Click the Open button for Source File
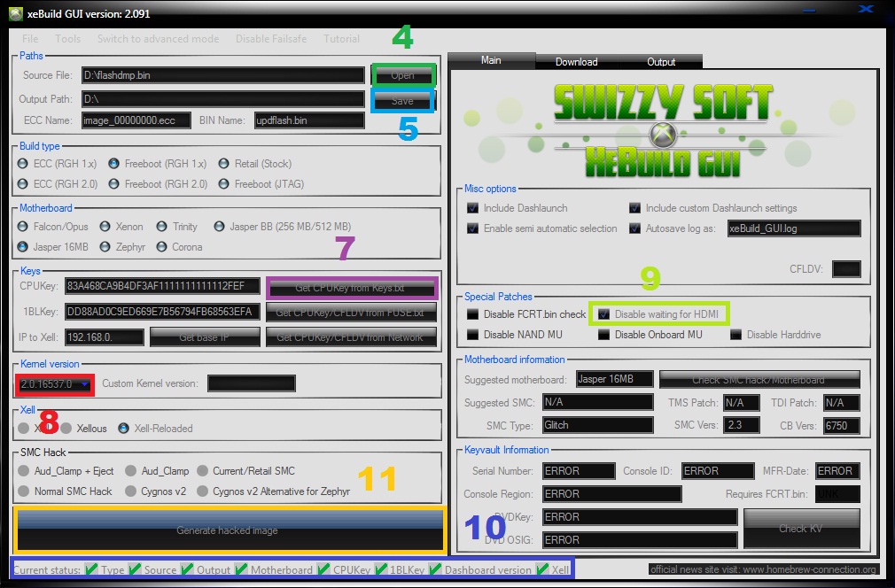Viewport: 895px width, 588px height. click(403, 75)
